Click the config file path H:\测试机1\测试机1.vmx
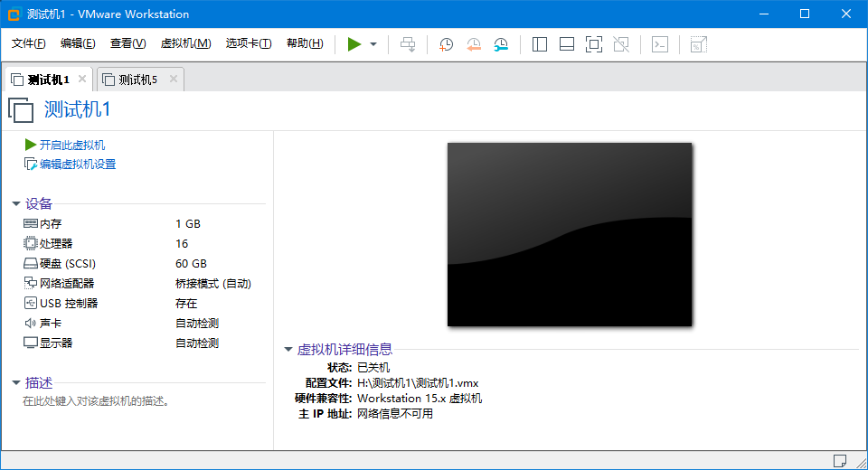The width and height of the screenshot is (868, 470). [418, 383]
